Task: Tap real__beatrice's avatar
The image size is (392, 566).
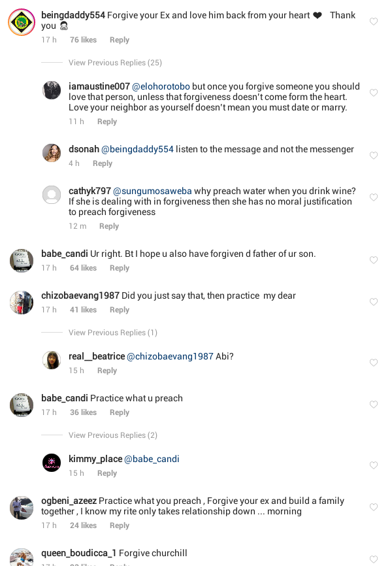Action: [52, 360]
